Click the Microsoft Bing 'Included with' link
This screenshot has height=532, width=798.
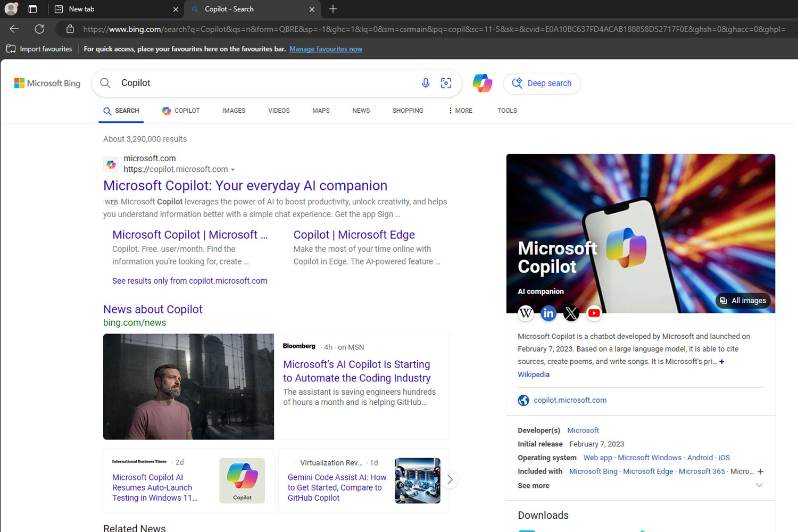pyautogui.click(x=593, y=472)
